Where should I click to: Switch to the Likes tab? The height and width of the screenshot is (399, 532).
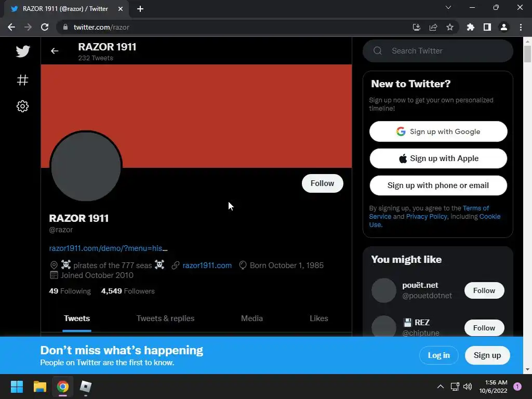point(318,318)
